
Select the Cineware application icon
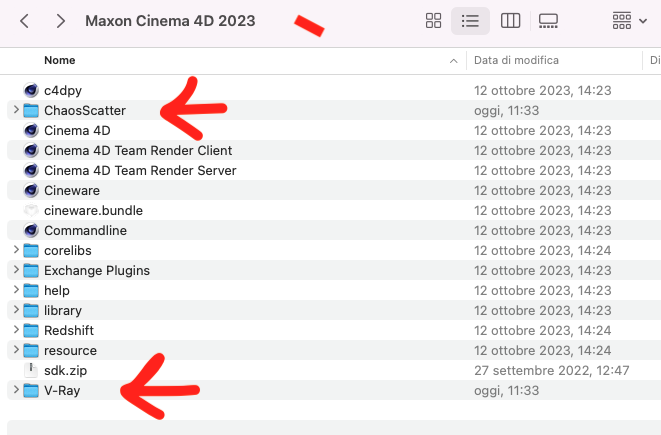tap(31, 191)
